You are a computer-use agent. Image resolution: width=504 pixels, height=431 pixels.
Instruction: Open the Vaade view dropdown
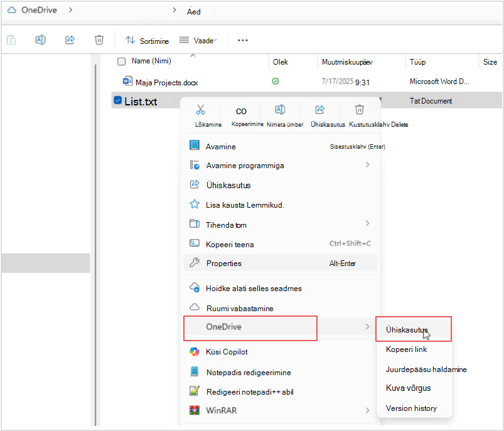tap(198, 41)
